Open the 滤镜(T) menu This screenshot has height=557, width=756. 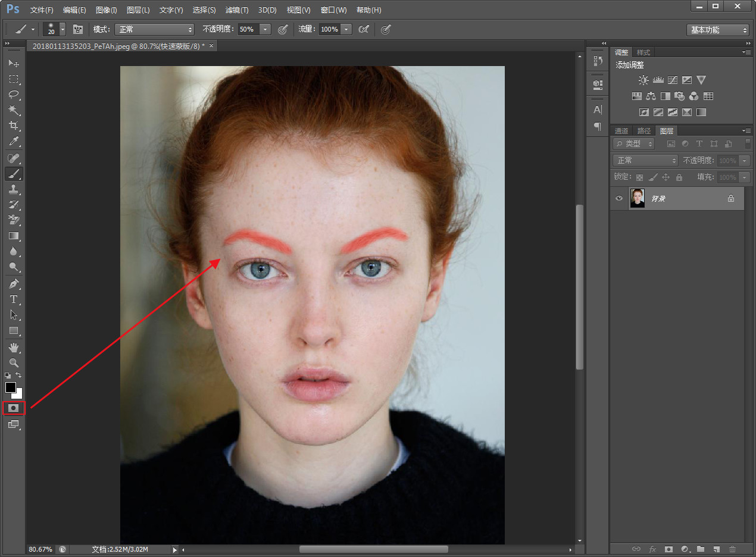pyautogui.click(x=237, y=10)
